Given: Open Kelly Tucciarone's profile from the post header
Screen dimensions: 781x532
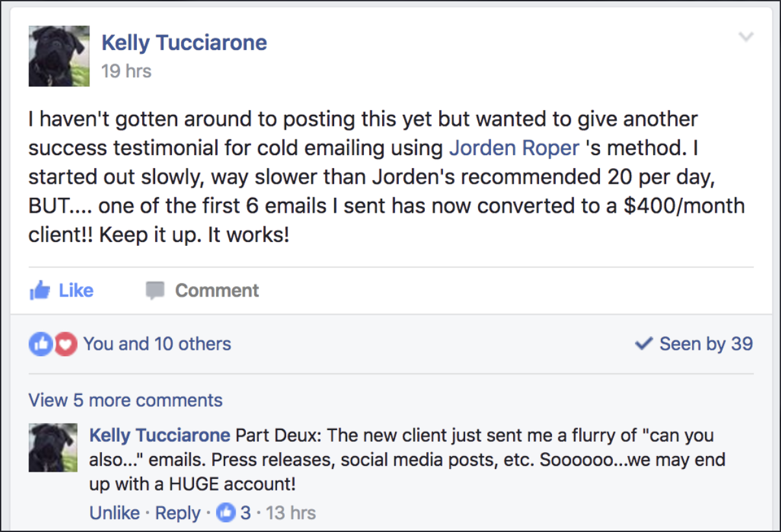Looking at the screenshot, I should [184, 43].
